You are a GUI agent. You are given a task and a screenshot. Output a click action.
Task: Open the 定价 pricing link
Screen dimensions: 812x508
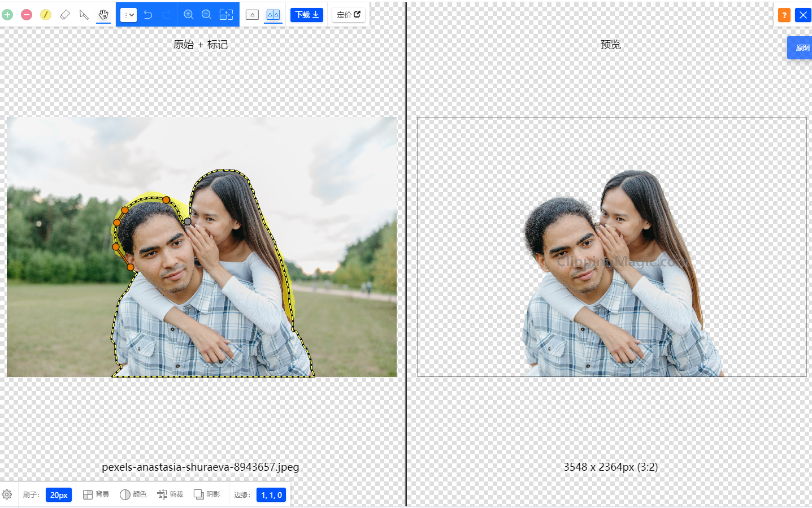click(x=349, y=15)
